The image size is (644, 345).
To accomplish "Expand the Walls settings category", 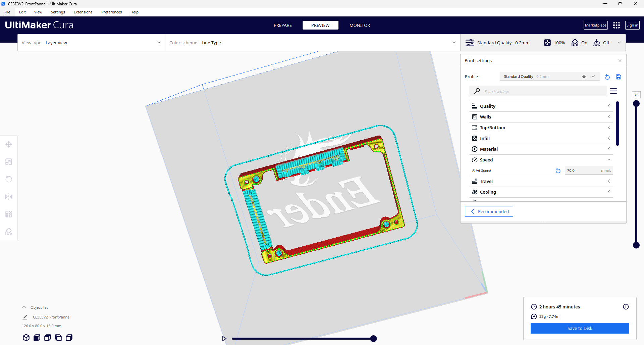I will tap(541, 117).
